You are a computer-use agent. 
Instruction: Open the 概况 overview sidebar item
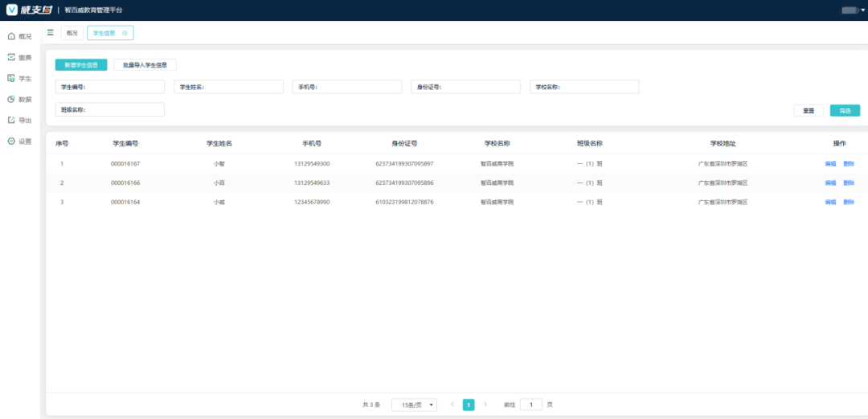pos(19,36)
